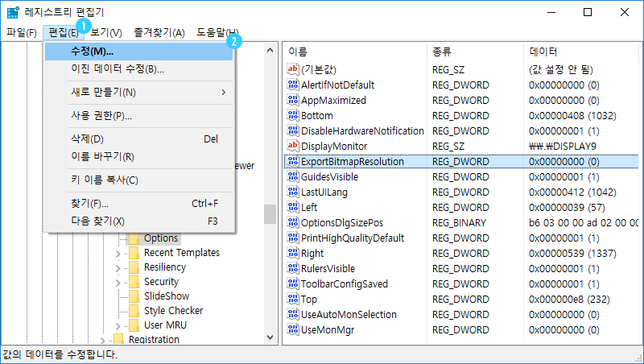Click the Registry Editor app icon in title bar
The image size is (644, 364).
point(13,12)
